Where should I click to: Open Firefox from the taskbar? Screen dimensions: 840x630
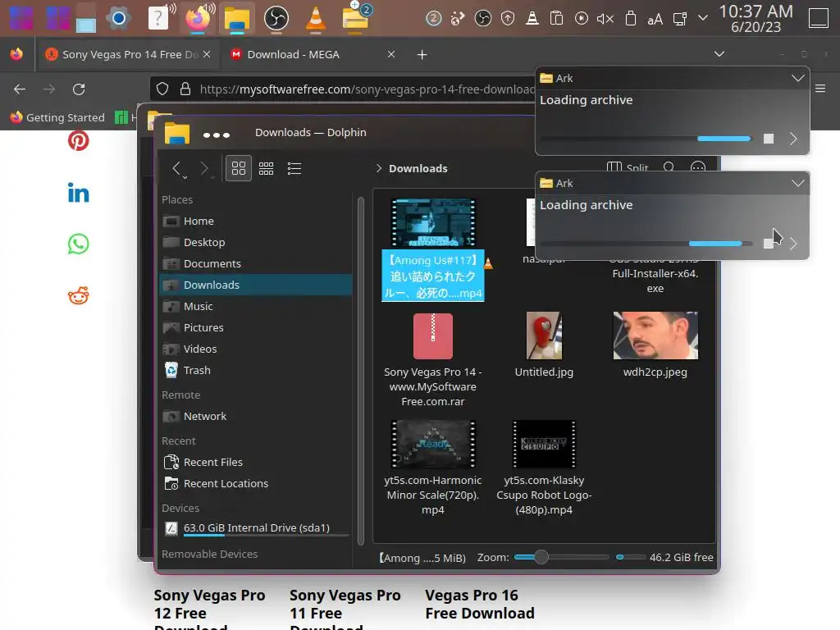[x=198, y=19]
